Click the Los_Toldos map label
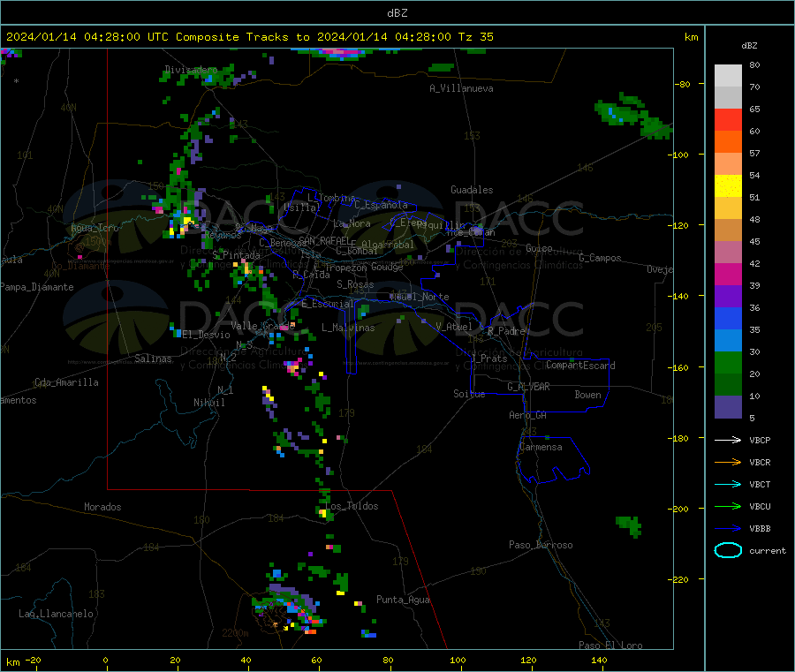 [352, 506]
